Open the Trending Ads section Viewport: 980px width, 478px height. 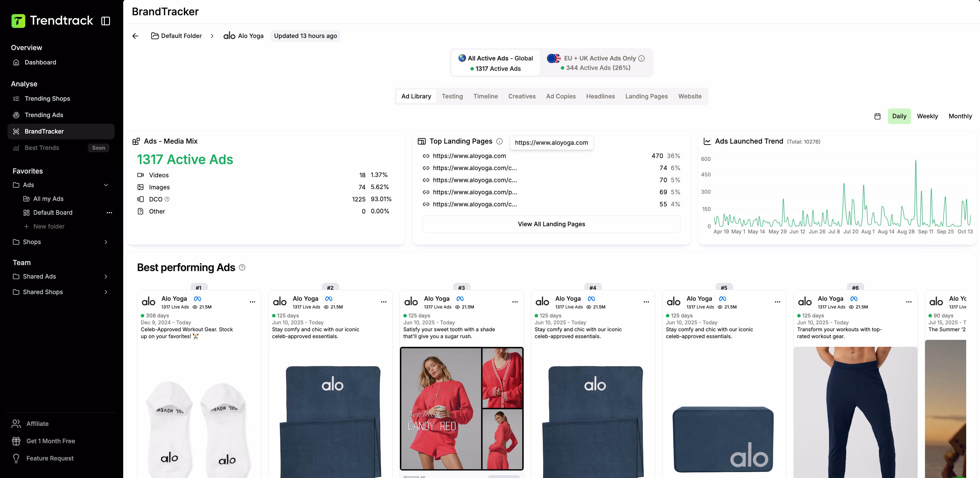click(43, 115)
